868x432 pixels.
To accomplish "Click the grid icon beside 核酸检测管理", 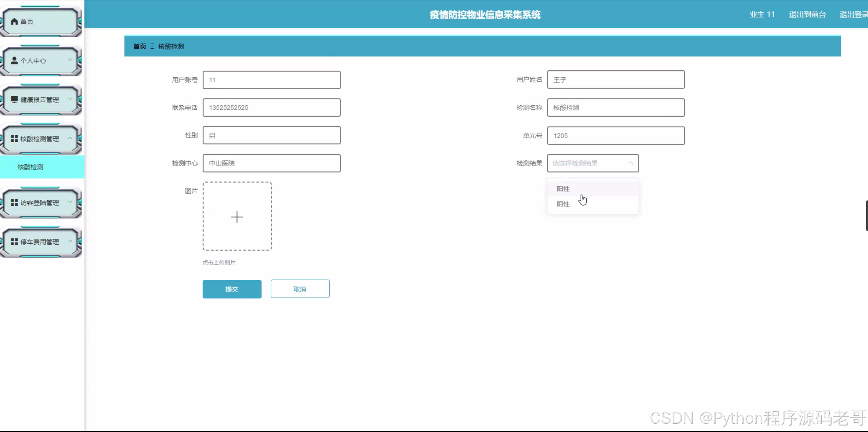I will tap(14, 139).
